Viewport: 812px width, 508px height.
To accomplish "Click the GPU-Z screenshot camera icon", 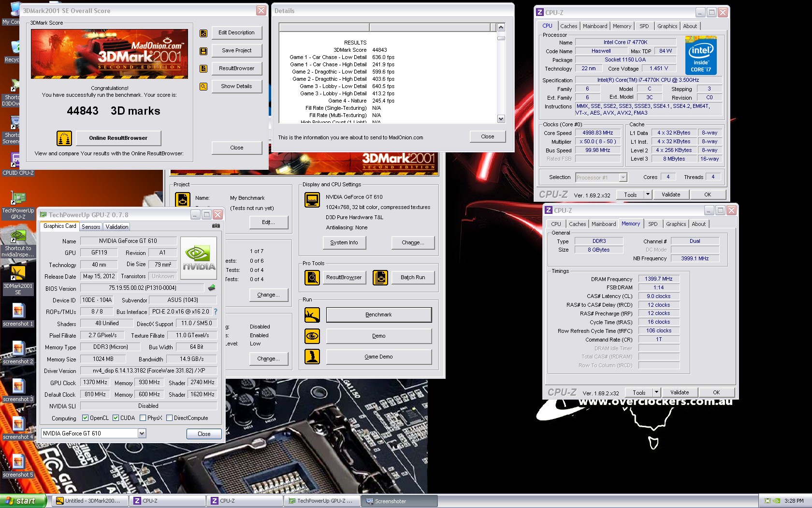I will click(216, 226).
